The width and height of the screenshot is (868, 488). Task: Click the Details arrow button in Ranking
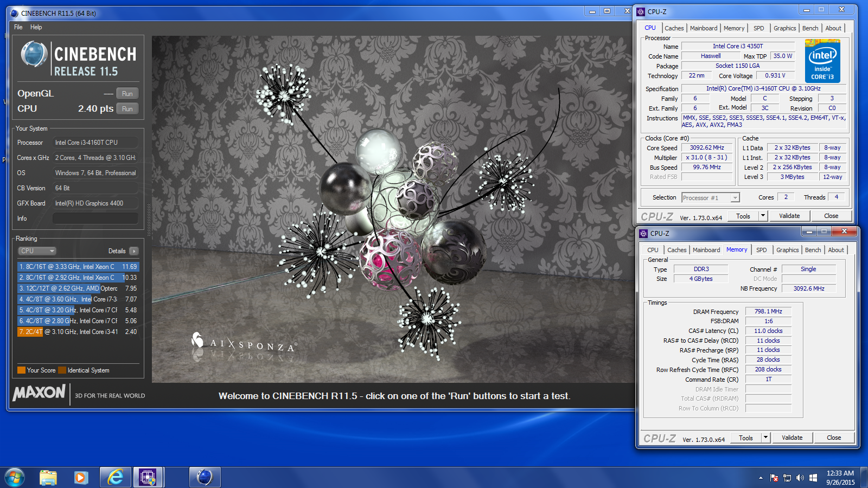[x=134, y=251]
